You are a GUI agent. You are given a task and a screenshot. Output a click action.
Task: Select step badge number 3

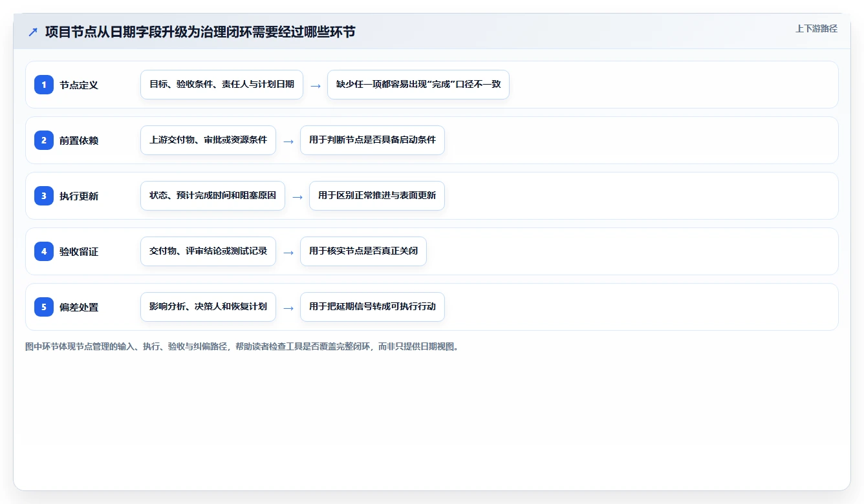click(44, 196)
